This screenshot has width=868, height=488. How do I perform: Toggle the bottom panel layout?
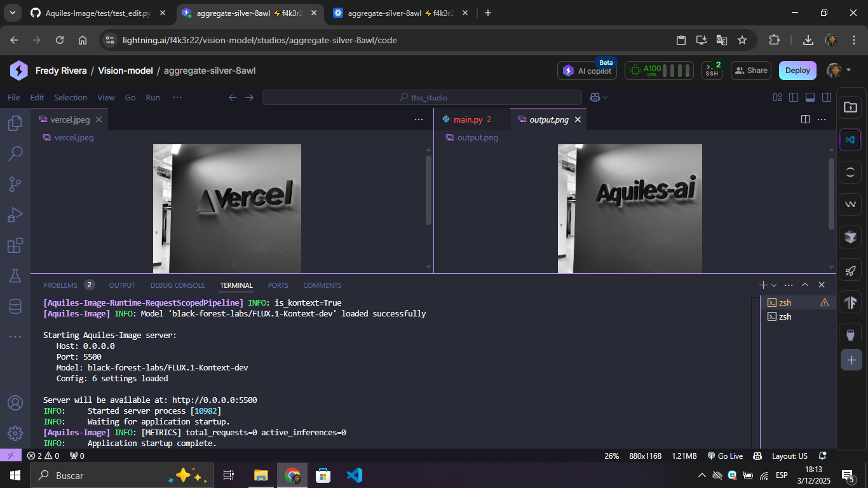pos(810,97)
